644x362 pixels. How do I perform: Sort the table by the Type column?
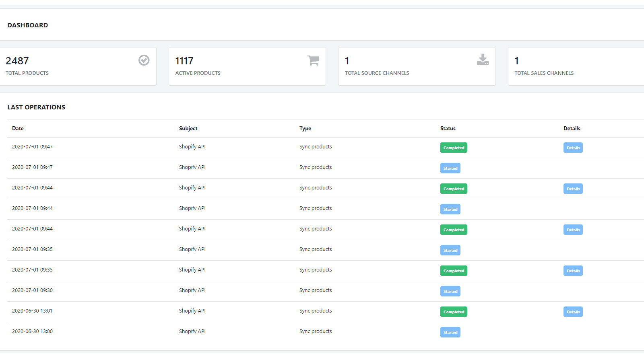(305, 128)
